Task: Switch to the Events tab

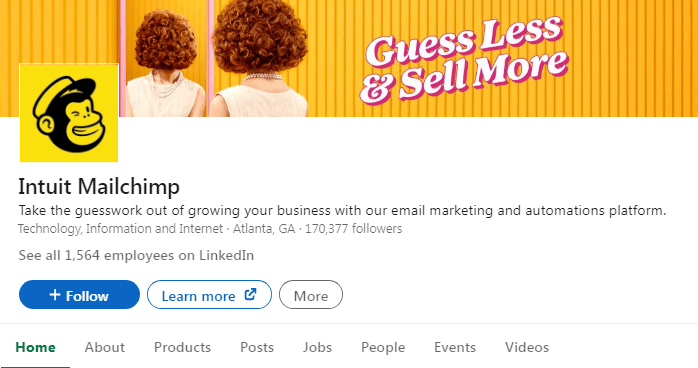Action: tap(455, 347)
